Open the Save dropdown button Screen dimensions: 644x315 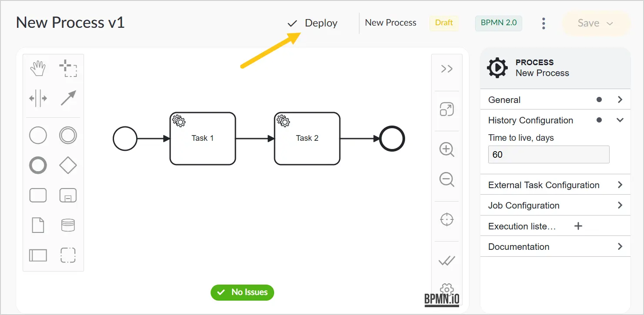(x=596, y=23)
